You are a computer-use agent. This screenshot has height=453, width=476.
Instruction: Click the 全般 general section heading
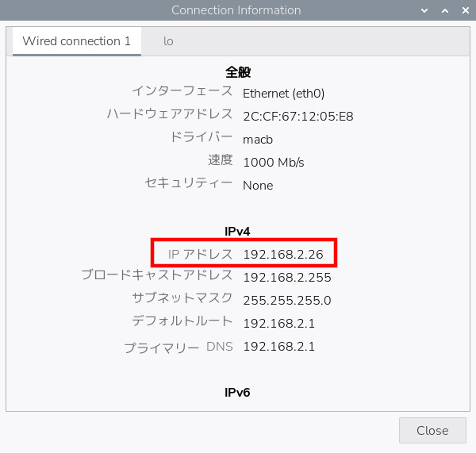point(237,71)
